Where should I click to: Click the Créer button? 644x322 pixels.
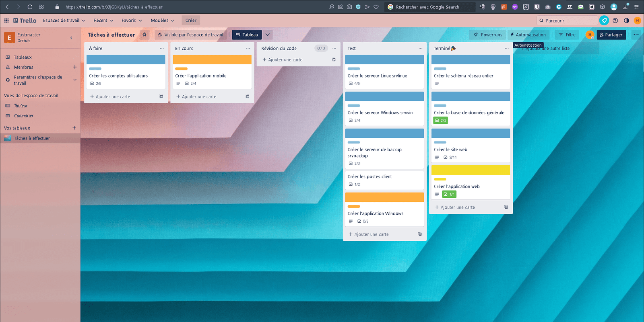191,21
